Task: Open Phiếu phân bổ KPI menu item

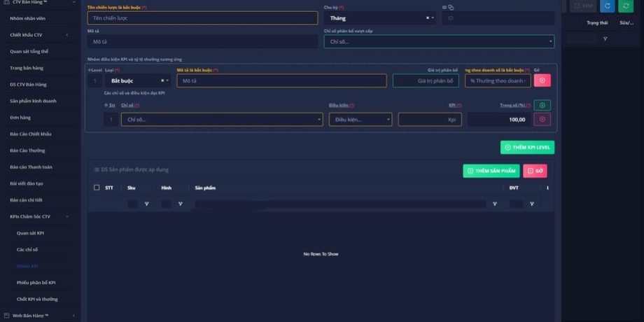Action: (36, 282)
